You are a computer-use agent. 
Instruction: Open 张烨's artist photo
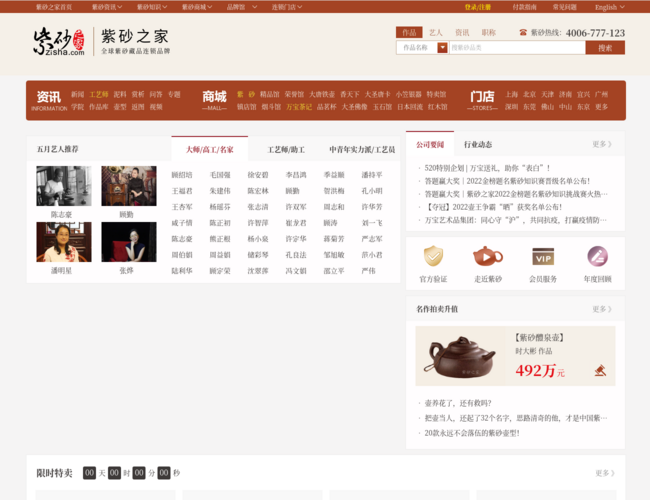click(x=128, y=242)
